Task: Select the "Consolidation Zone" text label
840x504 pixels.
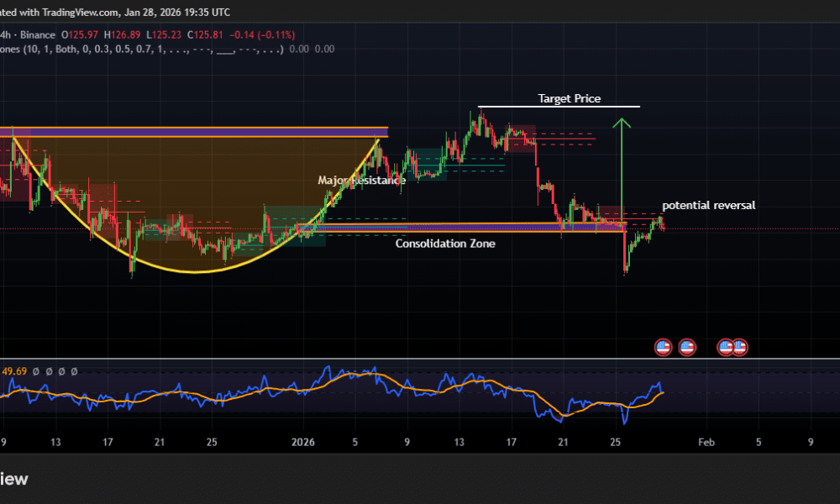Action: 445,244
